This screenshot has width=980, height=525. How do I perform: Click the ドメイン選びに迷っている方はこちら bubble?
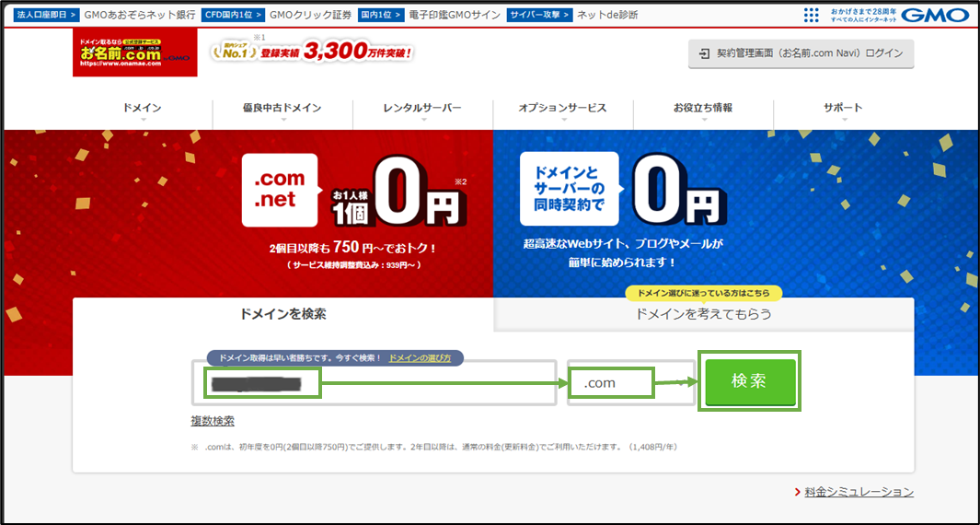click(704, 293)
